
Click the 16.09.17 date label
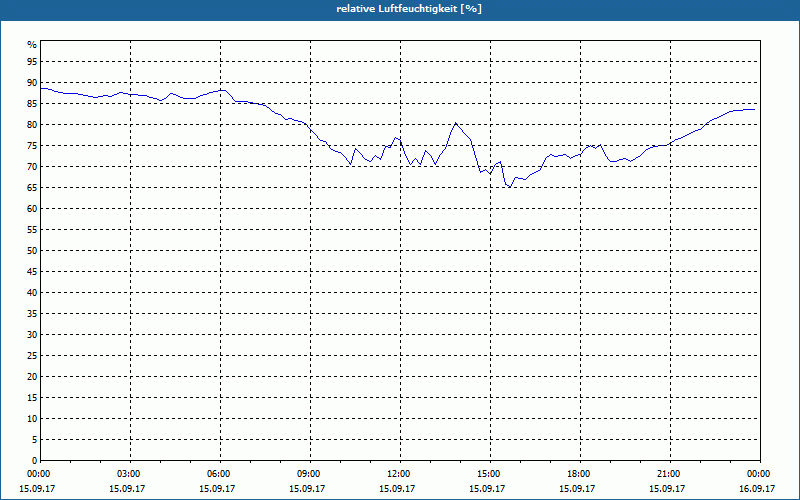[x=757, y=489]
